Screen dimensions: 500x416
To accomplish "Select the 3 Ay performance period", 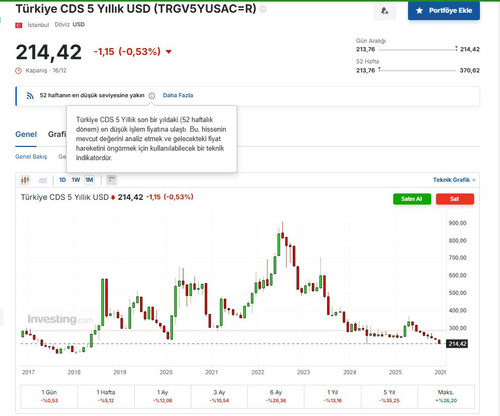I will click(219, 396).
